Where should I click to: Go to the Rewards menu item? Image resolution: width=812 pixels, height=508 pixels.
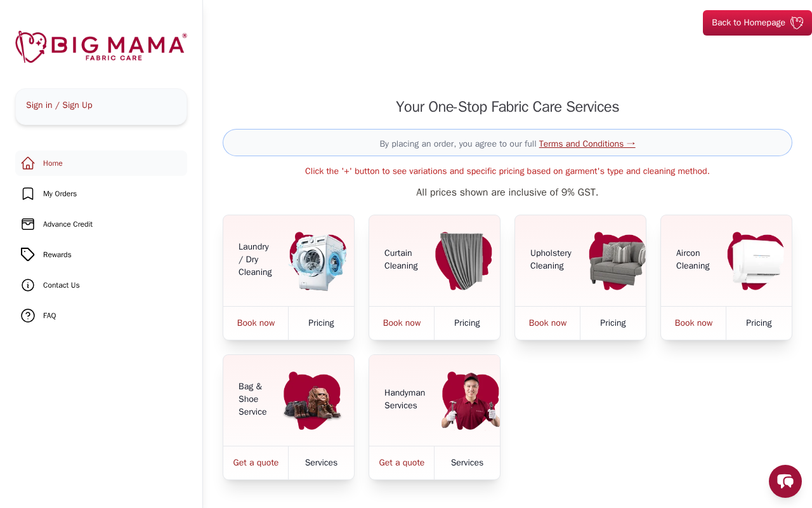click(x=57, y=255)
